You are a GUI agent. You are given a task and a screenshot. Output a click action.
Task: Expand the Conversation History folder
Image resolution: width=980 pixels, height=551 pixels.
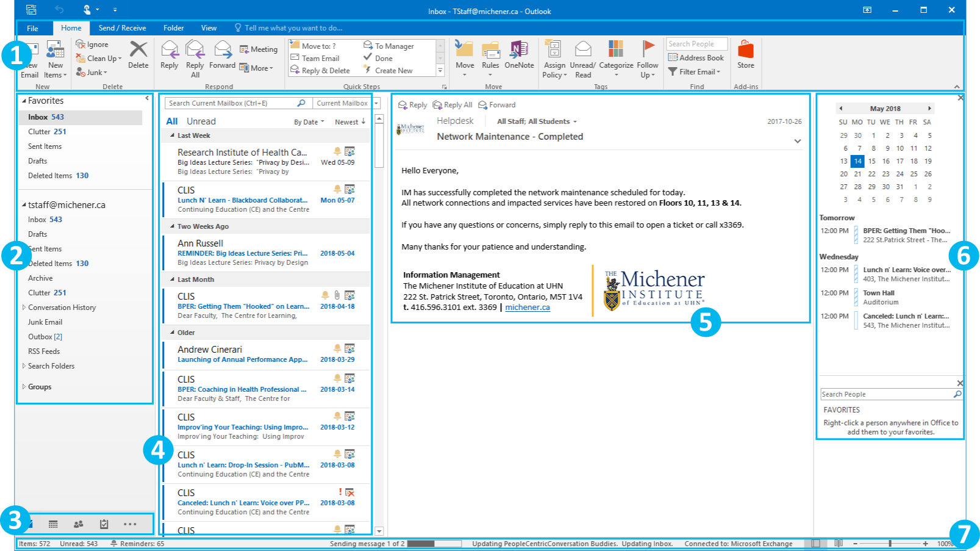tap(24, 308)
